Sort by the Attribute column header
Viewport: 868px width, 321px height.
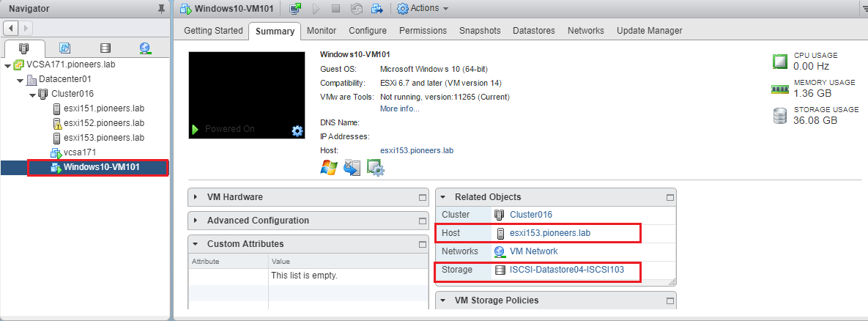pos(229,261)
